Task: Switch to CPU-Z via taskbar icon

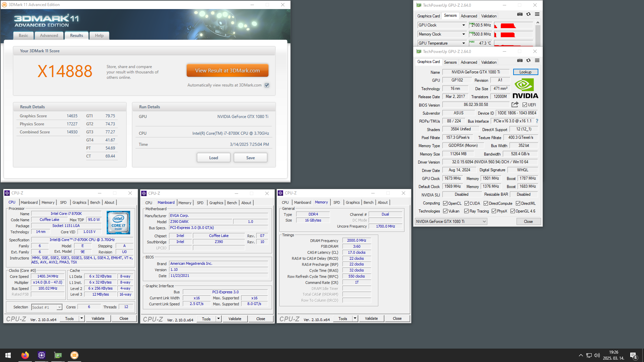Action: [x=42, y=355]
